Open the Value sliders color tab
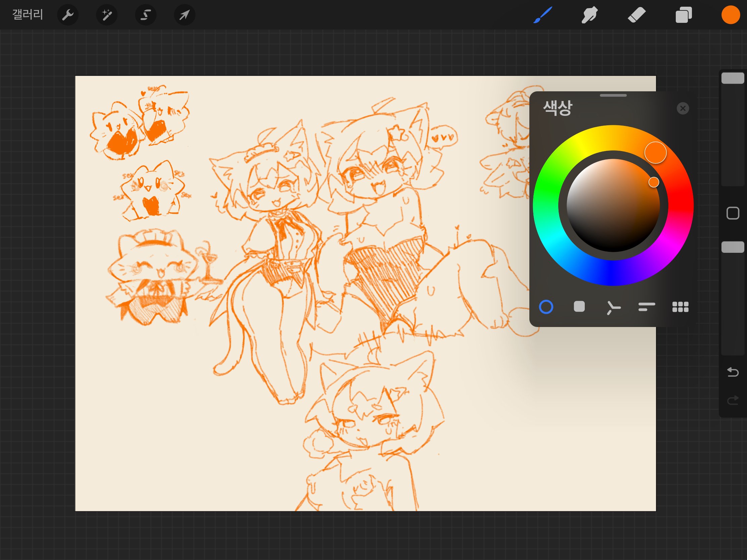This screenshot has height=560, width=747. click(x=646, y=307)
